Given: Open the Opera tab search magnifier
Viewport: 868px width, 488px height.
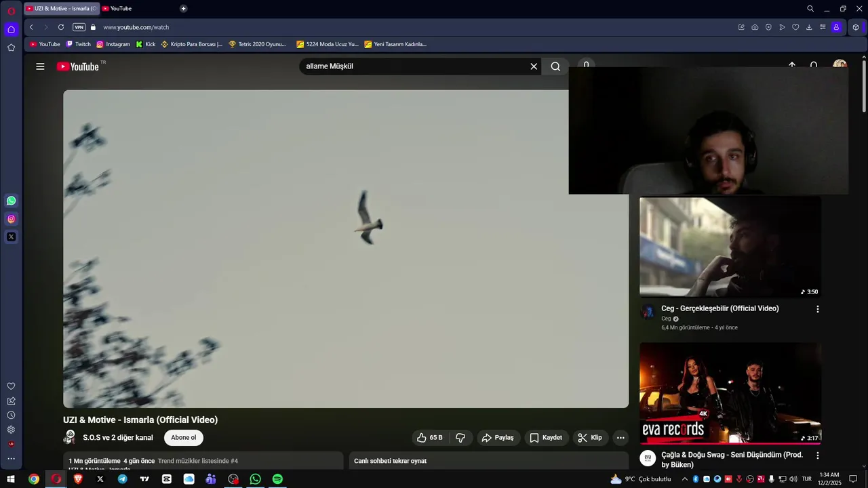Looking at the screenshot, I should click(x=810, y=8).
